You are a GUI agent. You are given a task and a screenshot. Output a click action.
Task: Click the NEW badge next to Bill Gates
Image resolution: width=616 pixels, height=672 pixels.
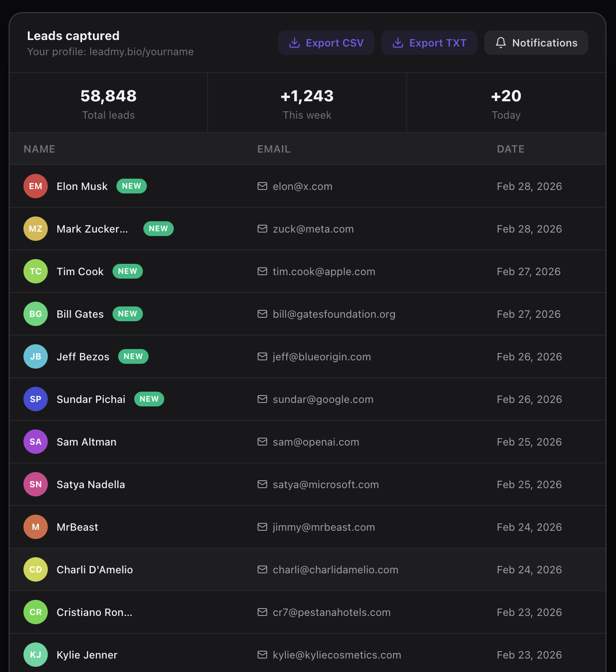coord(128,314)
